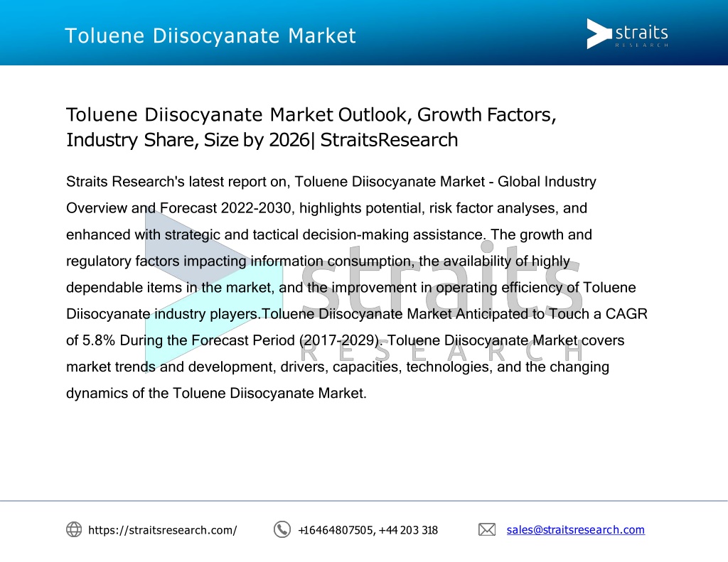Click the phone icon in footer
The height and width of the screenshot is (562, 728).
[282, 529]
